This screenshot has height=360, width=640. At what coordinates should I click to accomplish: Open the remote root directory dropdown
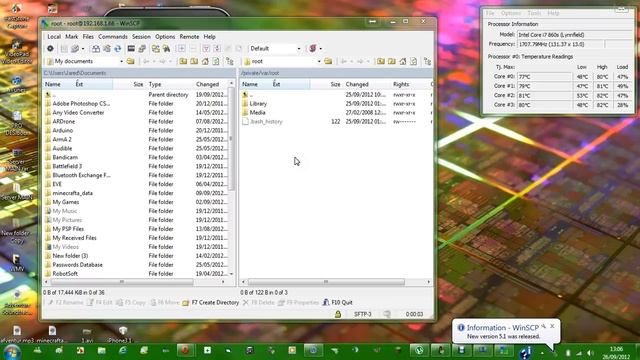pos(319,61)
